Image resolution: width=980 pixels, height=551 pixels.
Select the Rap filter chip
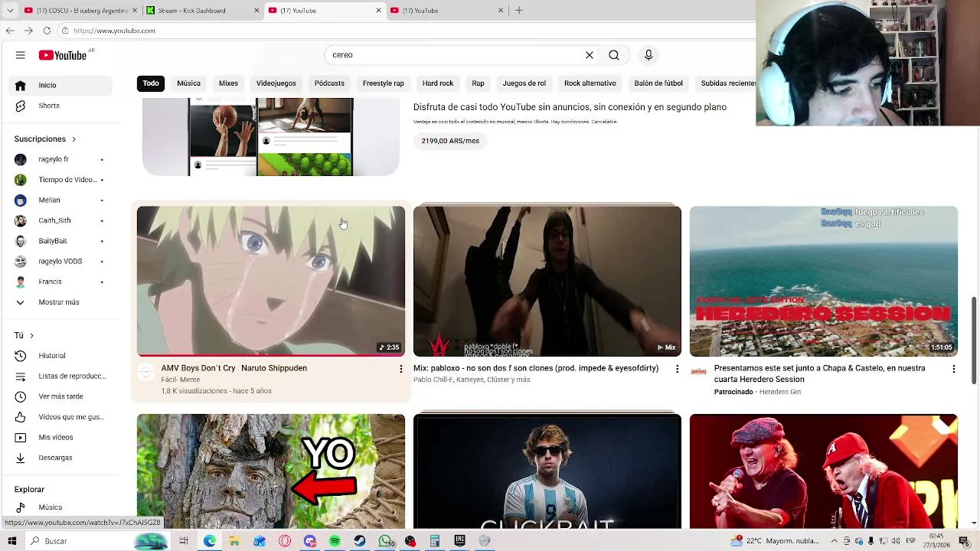click(x=478, y=83)
